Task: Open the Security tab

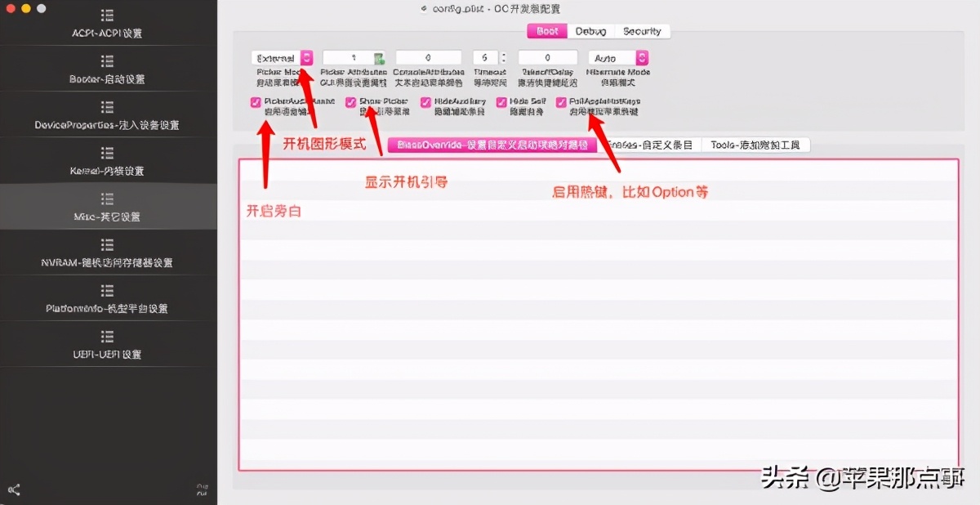Action: (x=644, y=31)
